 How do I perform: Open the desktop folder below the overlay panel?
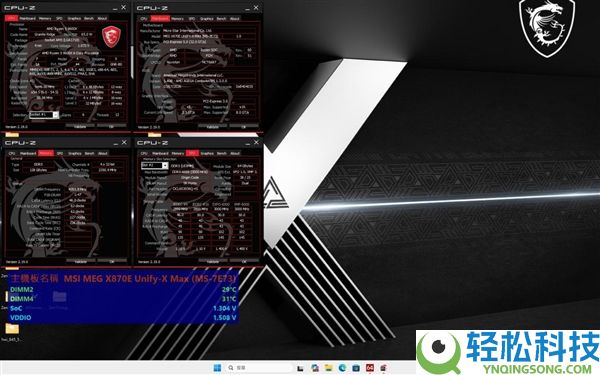pyautogui.click(x=12, y=329)
